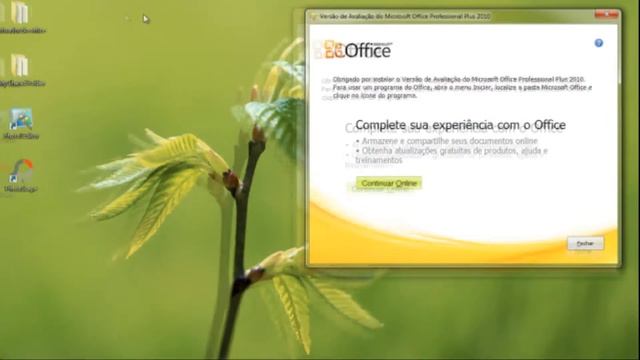
Task: Close the Office Professional Plus 2010 window
Action: [x=607, y=14]
